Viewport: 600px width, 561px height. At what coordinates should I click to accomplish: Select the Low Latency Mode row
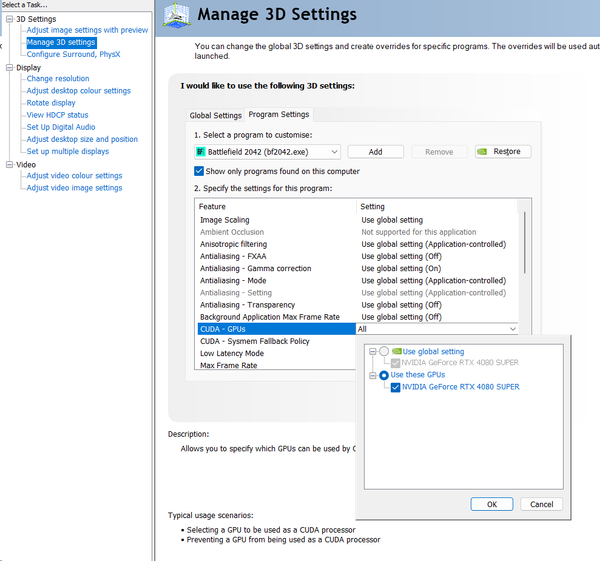point(277,353)
